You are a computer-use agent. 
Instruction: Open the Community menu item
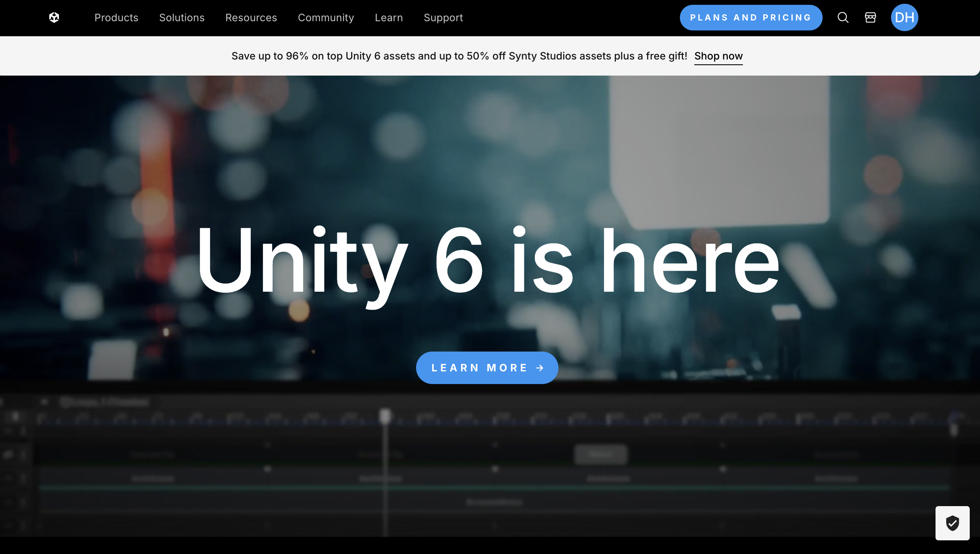pos(326,17)
